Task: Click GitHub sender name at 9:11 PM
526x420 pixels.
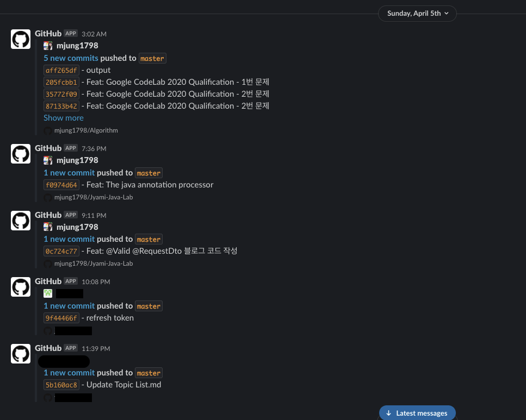Action: point(48,215)
